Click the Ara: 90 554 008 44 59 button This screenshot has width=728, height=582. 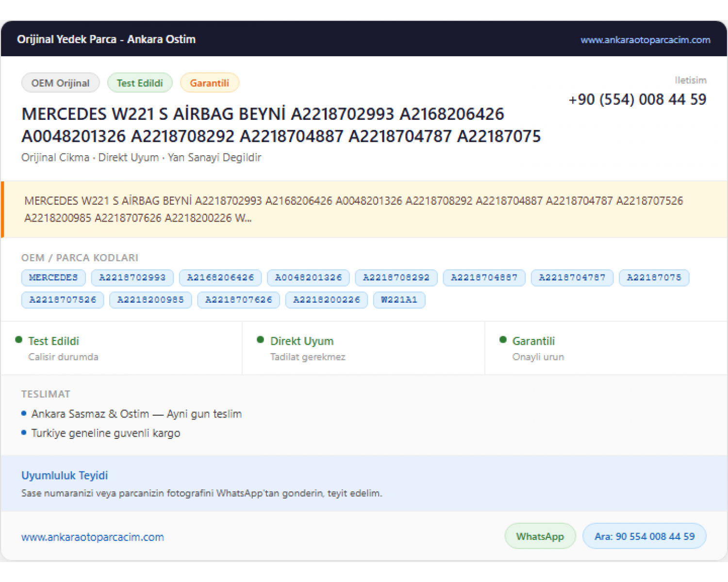click(645, 536)
